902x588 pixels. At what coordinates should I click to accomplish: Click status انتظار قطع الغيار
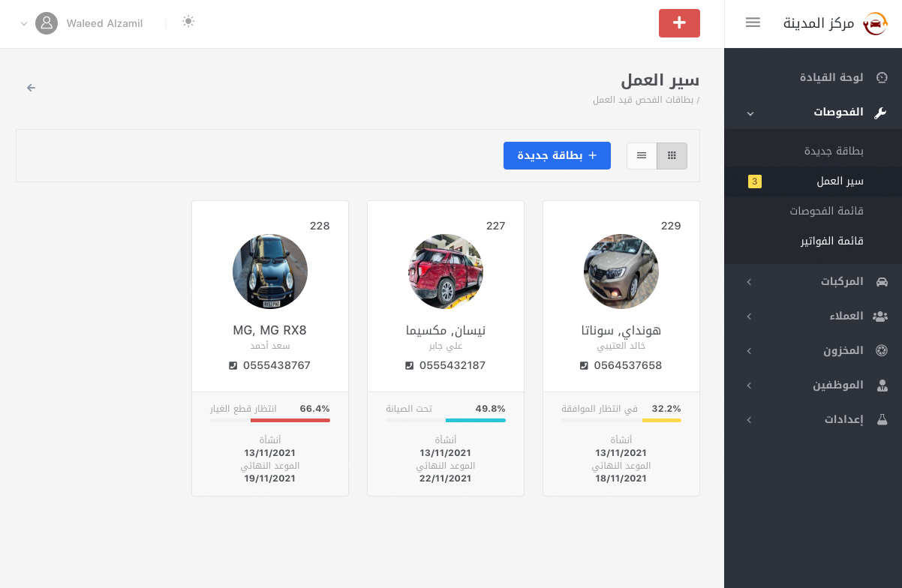(x=244, y=409)
